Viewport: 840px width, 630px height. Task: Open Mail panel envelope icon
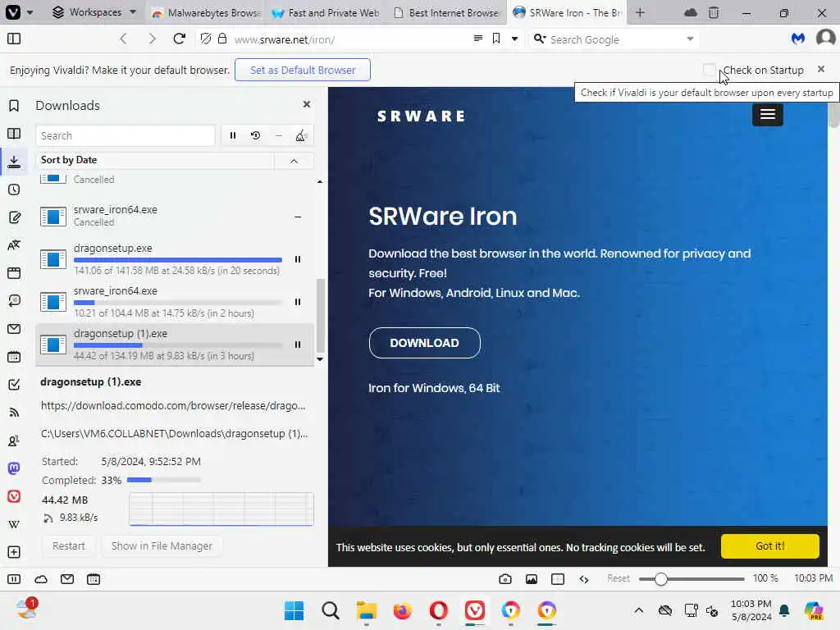pos(14,328)
